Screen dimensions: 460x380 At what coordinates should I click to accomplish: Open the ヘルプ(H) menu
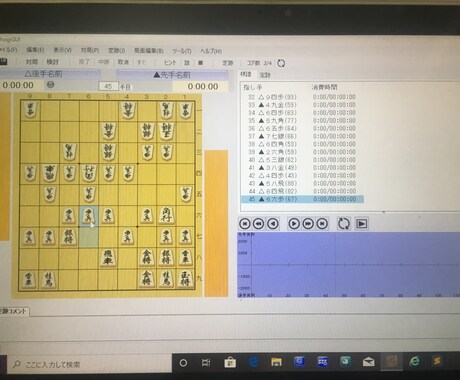coord(211,51)
